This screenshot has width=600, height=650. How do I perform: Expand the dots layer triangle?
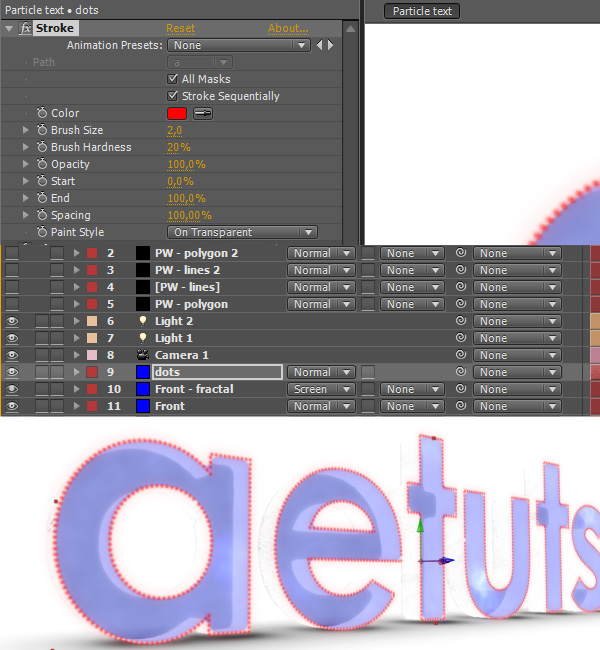pyautogui.click(x=76, y=372)
